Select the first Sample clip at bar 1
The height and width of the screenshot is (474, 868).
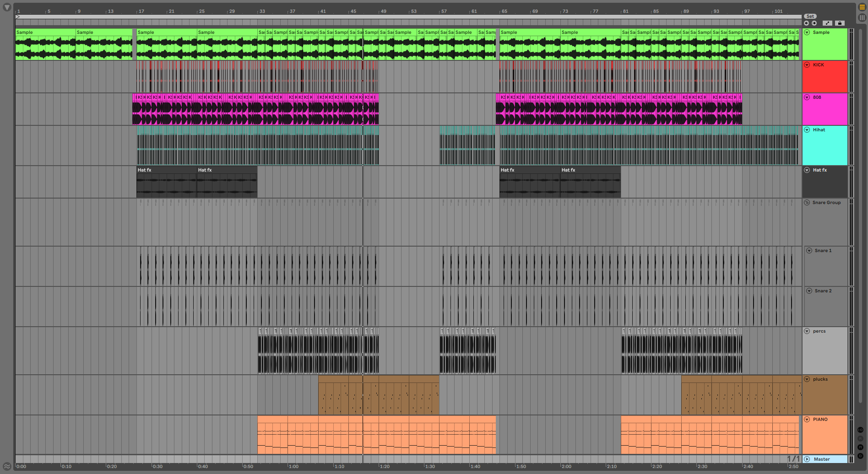[45, 44]
